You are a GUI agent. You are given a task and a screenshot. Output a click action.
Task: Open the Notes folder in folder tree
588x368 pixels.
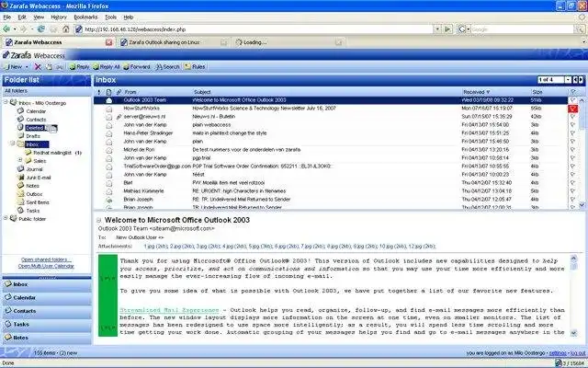[x=32, y=186]
